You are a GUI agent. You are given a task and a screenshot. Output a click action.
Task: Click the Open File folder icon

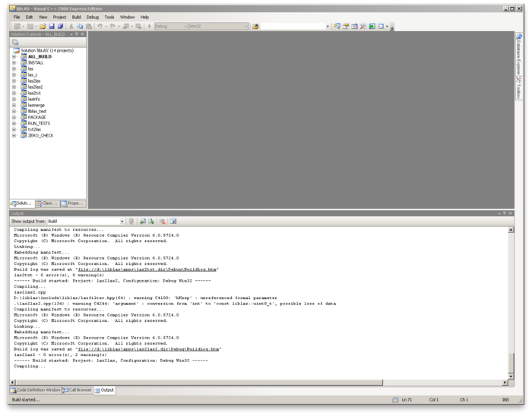pos(43,26)
